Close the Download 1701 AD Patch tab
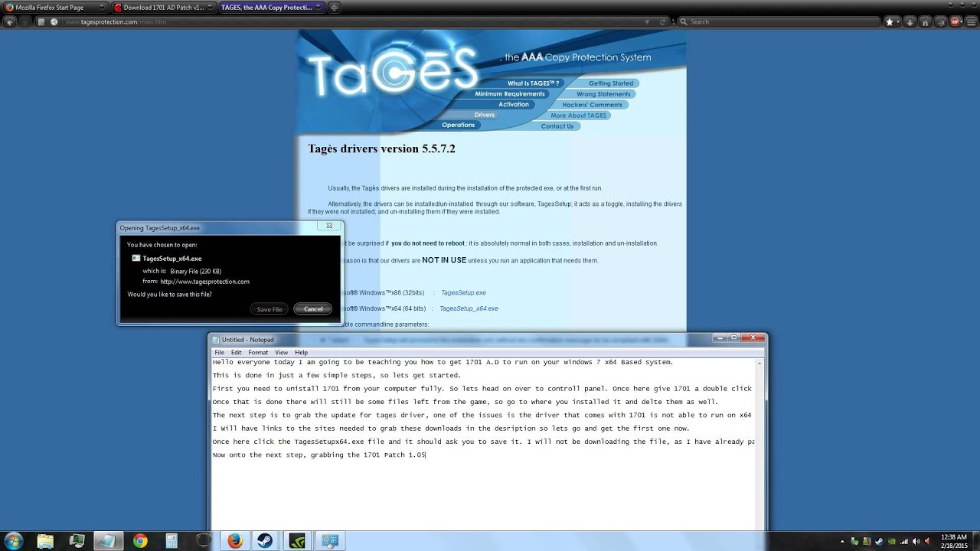 (x=211, y=7)
